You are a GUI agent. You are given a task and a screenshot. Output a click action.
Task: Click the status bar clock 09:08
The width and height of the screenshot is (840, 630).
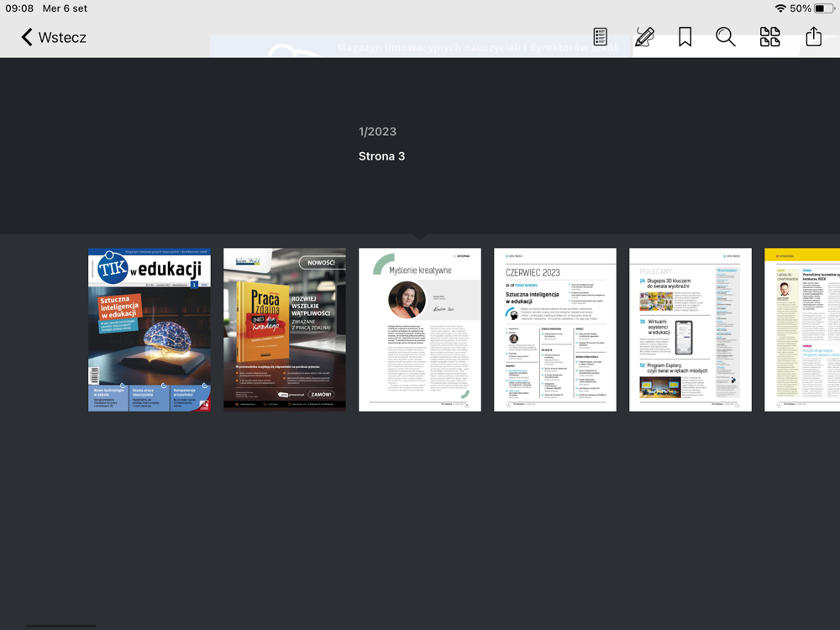[19, 8]
